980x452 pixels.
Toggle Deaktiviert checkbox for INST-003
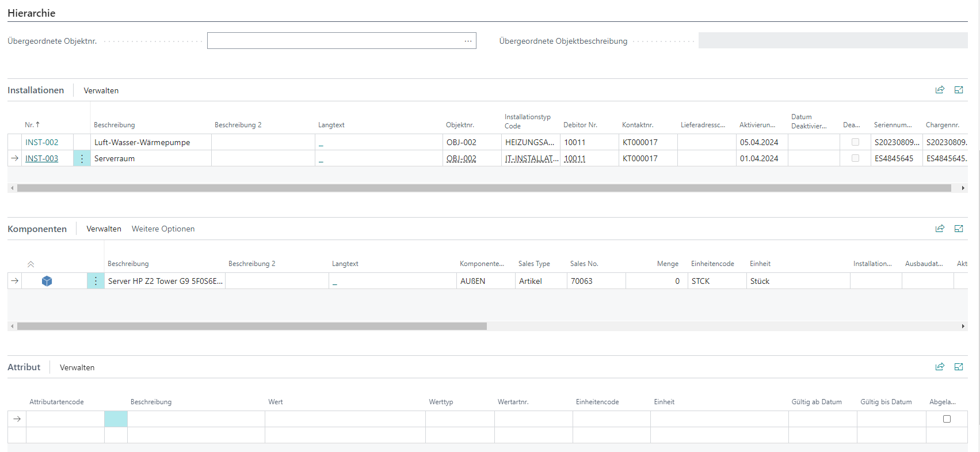[x=855, y=158]
